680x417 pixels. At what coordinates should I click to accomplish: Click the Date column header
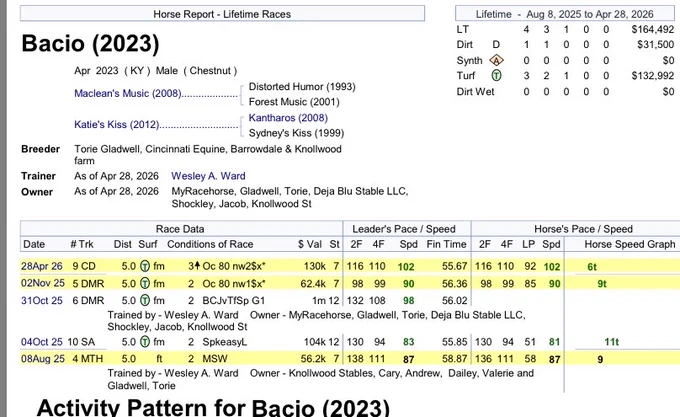click(x=34, y=244)
